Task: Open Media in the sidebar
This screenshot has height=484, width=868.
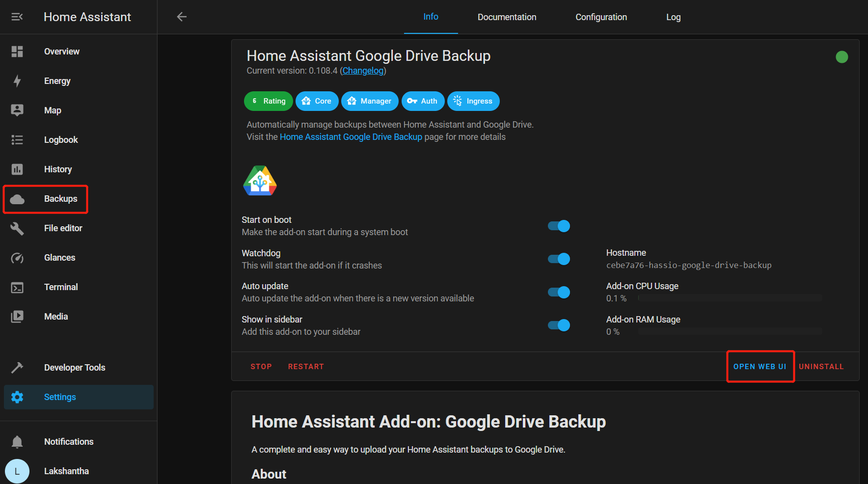Action: (79, 317)
